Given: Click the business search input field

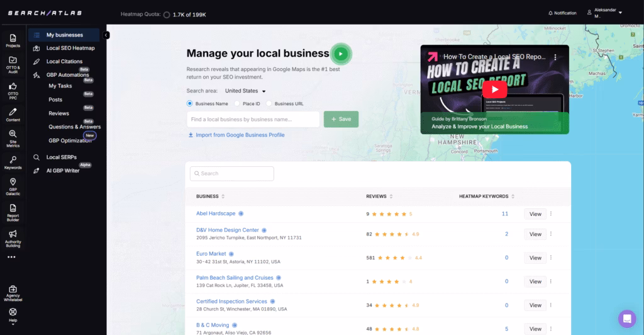Looking at the screenshot, I should (253, 119).
